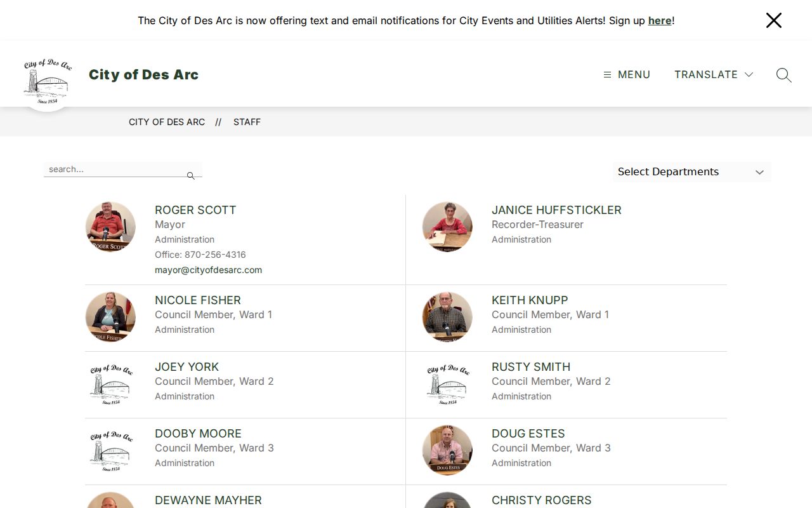Go to CITY OF DES ARC breadcrumb
Viewport: 812px width, 508px height.
pos(167,122)
